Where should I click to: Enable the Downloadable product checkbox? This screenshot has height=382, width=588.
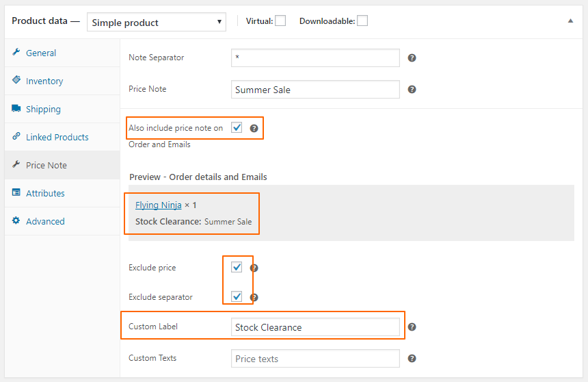(x=362, y=21)
